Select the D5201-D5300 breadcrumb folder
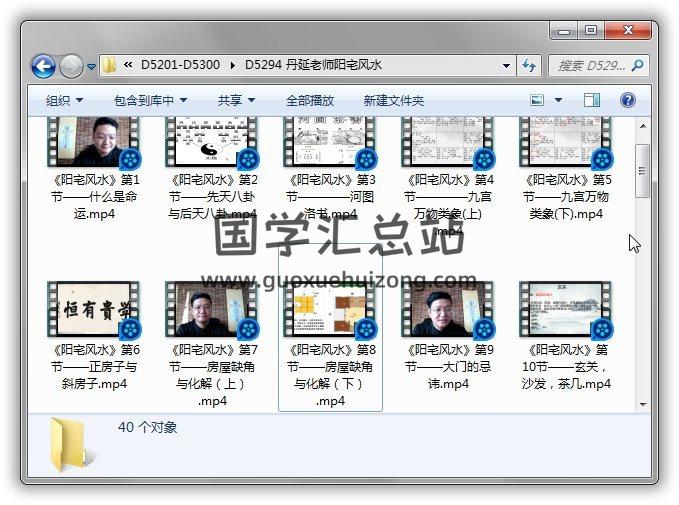This screenshot has width=679, height=505. pos(182,66)
